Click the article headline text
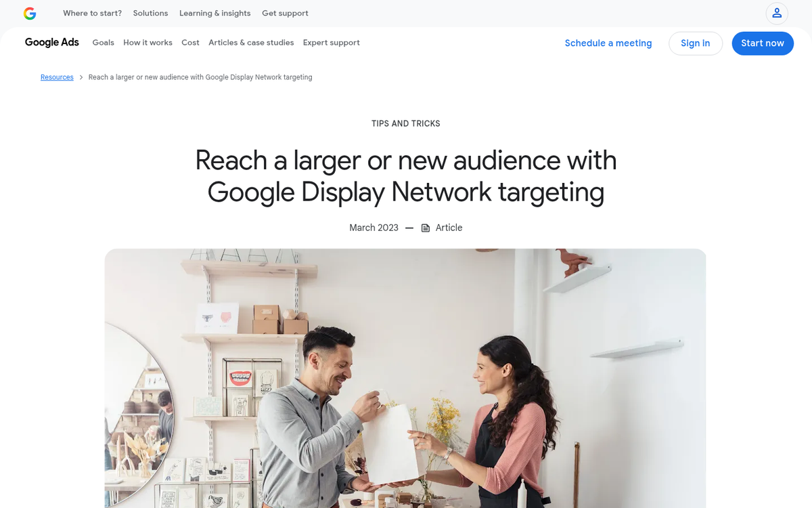Viewport: 812px width, 508px height. [x=406, y=176]
